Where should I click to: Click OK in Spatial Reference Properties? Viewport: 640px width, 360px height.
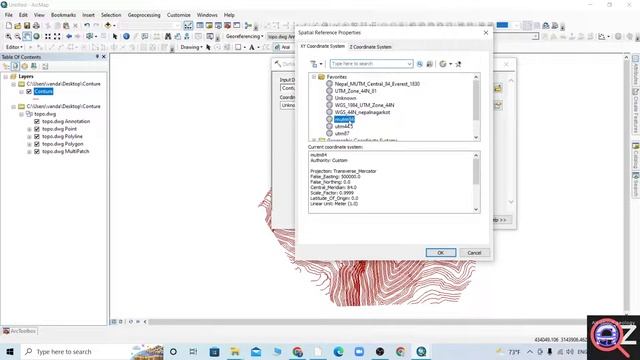pos(441,253)
